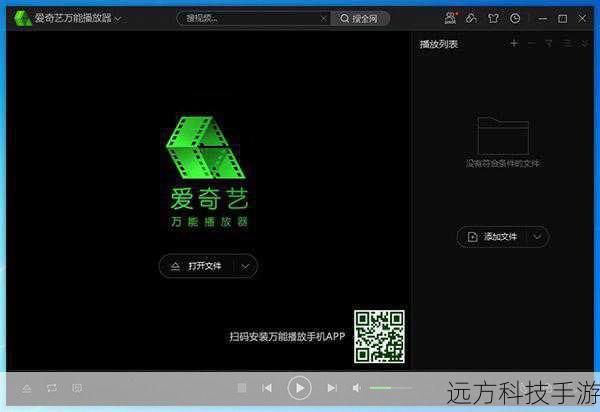Expand the 添加文件 dropdown arrow
Image resolution: width=600 pixels, height=412 pixels.
pos(538,236)
